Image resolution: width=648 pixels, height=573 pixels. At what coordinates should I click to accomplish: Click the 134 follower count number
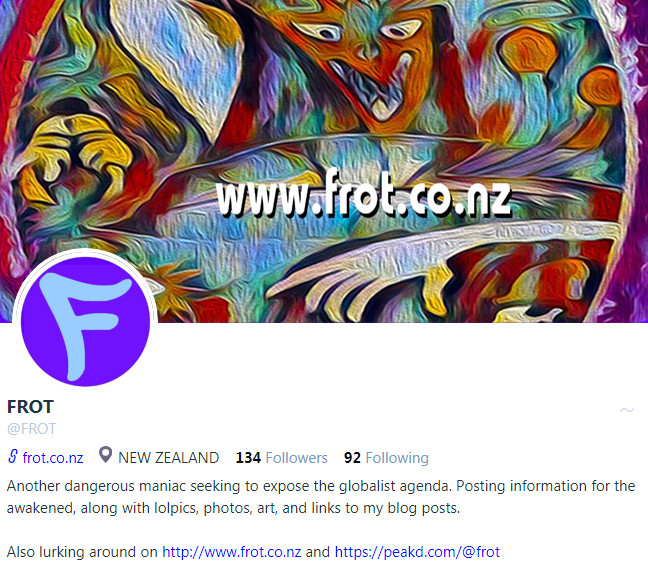248,458
